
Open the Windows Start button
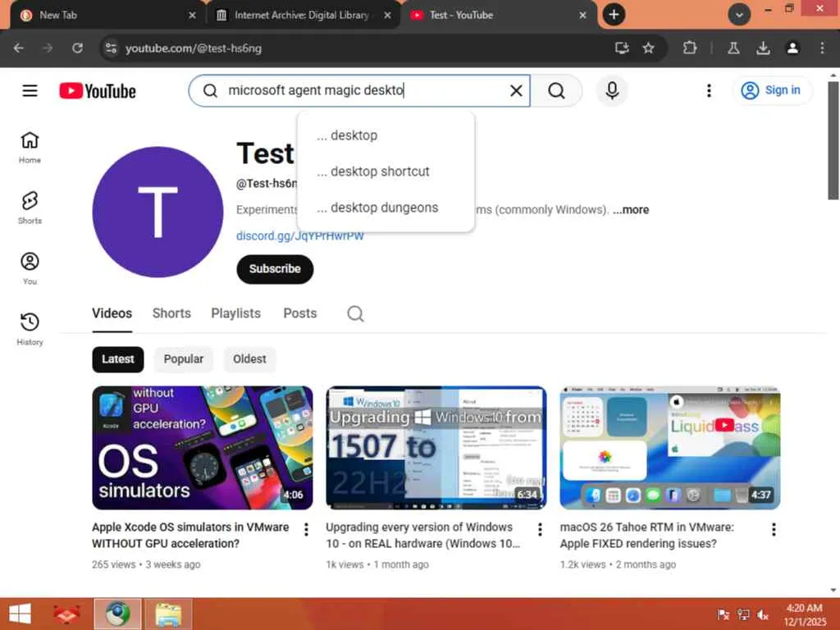21,614
